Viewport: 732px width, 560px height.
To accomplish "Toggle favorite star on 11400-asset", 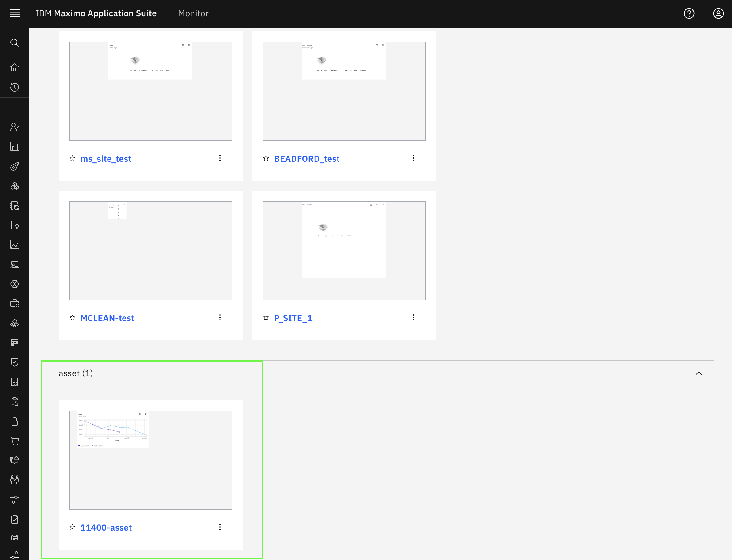I will coord(72,527).
